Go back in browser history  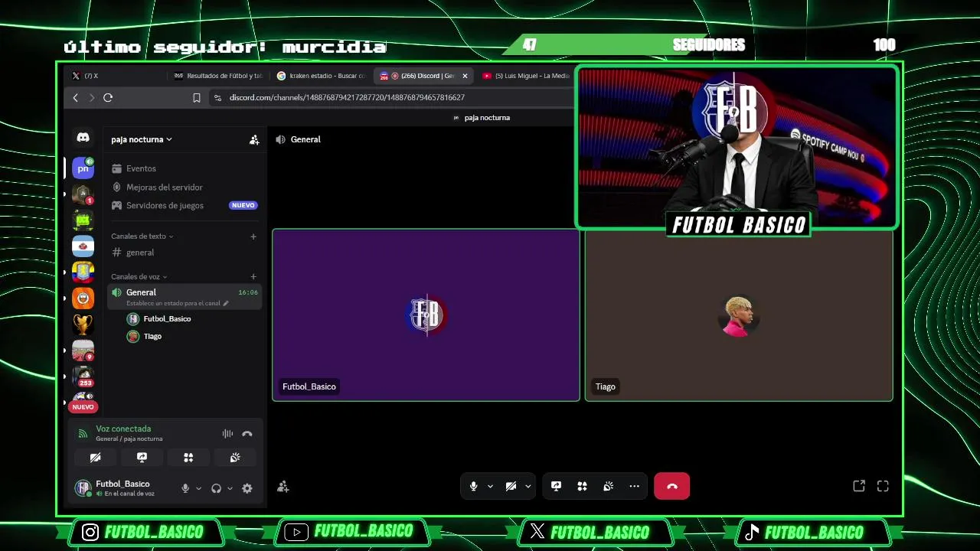pos(75,98)
